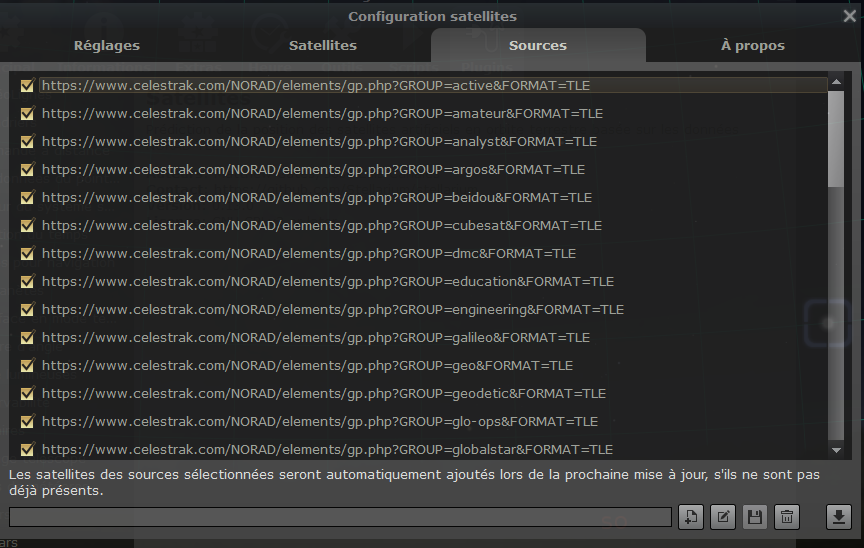Select the GROUP=amateur URL row
The image size is (864, 548).
tap(433, 113)
